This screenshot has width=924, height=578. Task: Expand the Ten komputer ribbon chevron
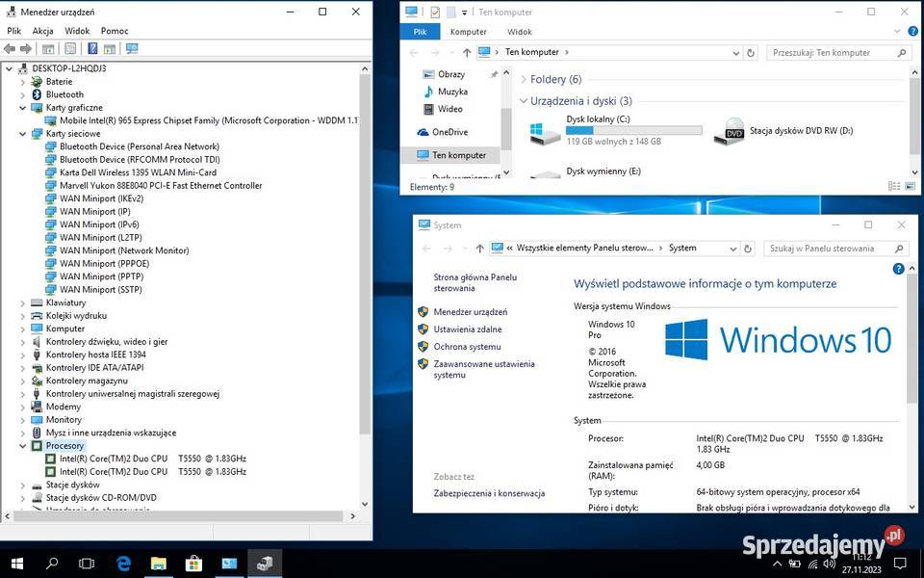(897, 31)
